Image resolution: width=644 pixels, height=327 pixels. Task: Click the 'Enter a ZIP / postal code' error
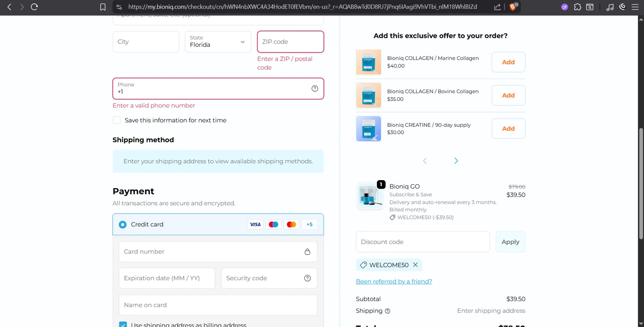coord(285,63)
